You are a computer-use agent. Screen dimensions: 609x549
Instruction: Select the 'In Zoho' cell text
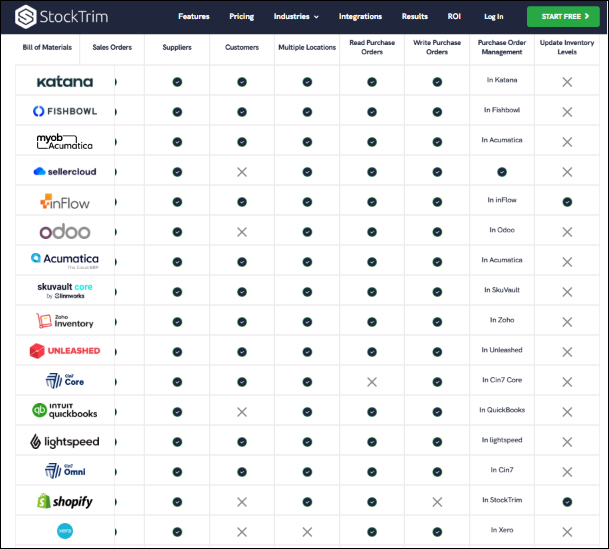coord(502,320)
